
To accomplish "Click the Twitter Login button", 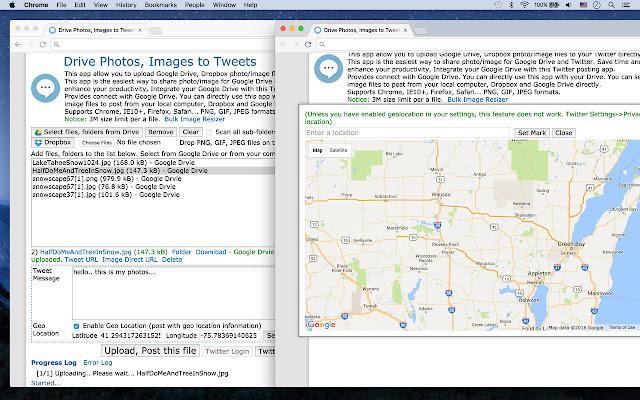I will point(227,351).
